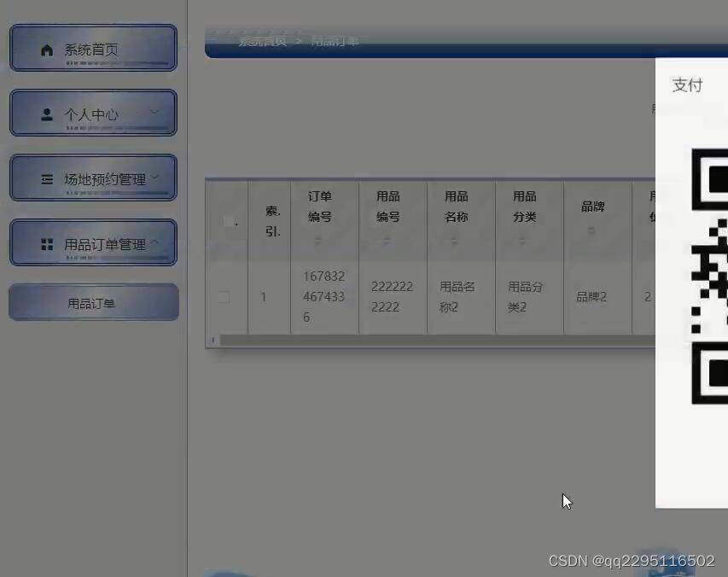The width and height of the screenshot is (728, 577).
Task: Click the index value 1 in the row
Action: click(x=263, y=297)
